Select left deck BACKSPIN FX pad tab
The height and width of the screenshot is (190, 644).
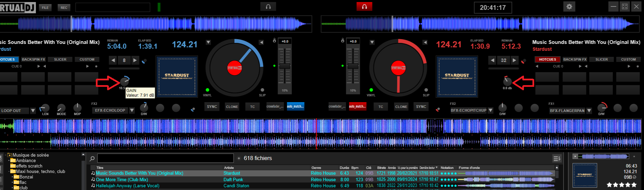[33, 59]
